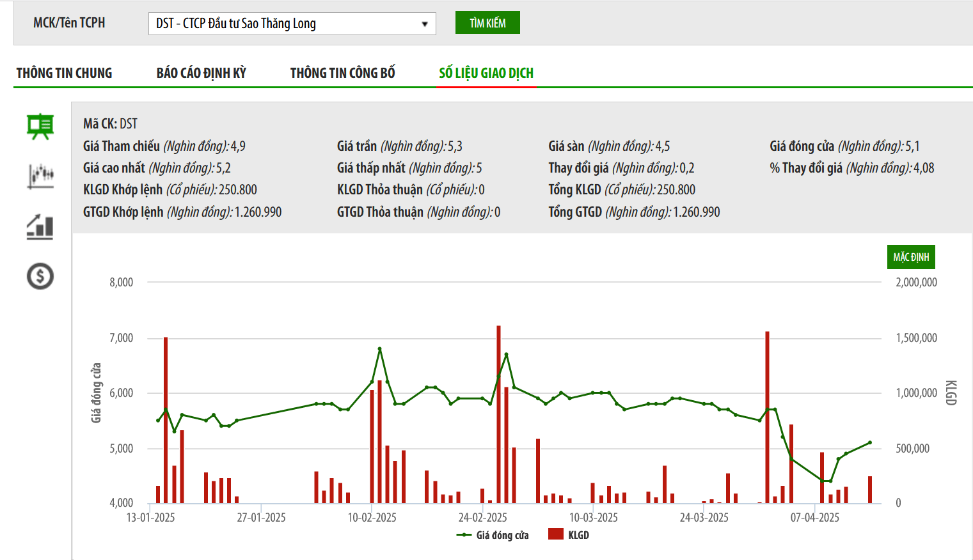Screen dimensions: 973x560
Task: Click the dollar coin sidebar icon
Action: (x=40, y=276)
